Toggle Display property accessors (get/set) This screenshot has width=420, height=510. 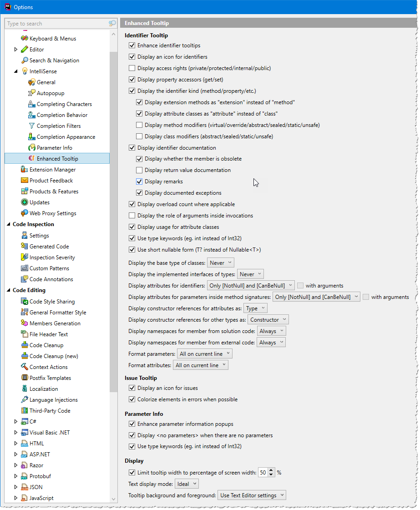[132, 80]
